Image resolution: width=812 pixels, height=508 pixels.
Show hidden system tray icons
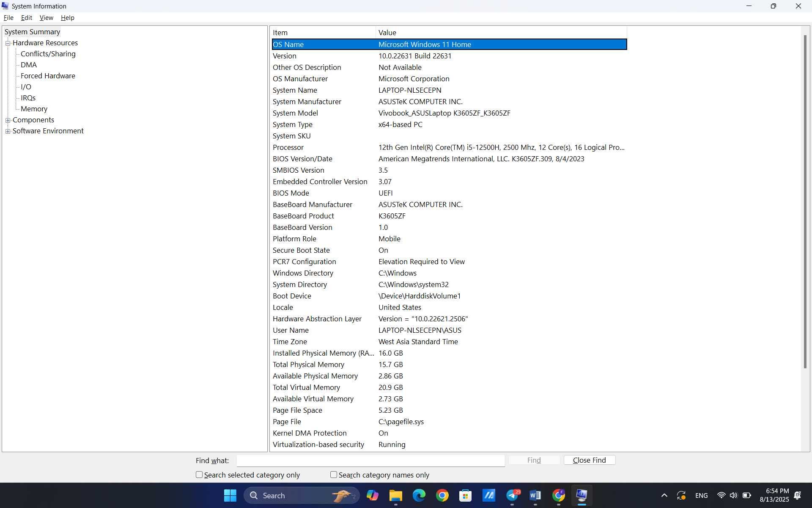[x=664, y=495]
